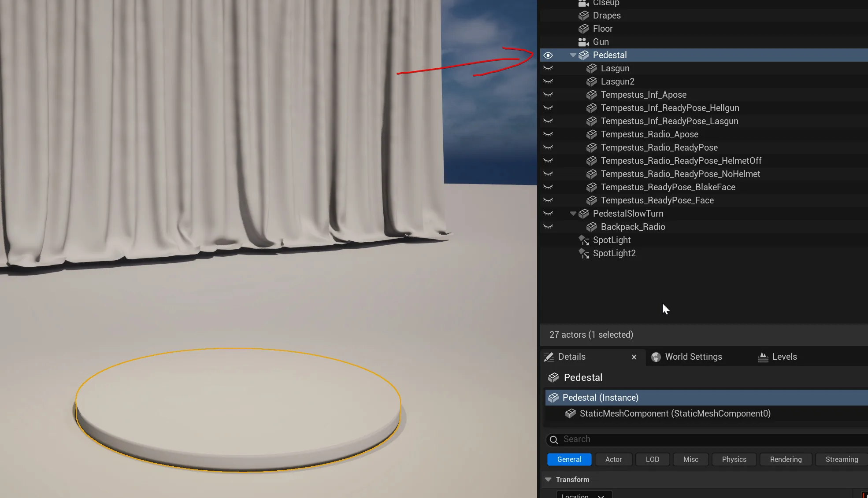Show the hidden Lasgun actor
This screenshot has width=868, height=498.
[x=548, y=68]
